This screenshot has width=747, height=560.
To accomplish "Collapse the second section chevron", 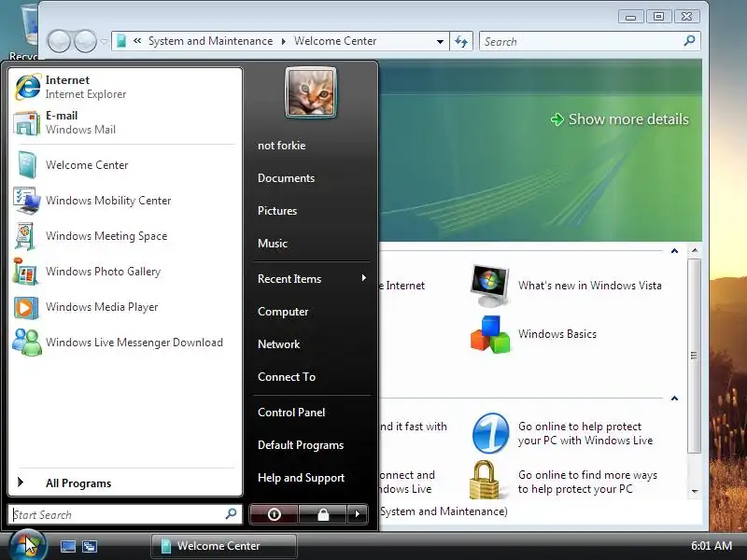I will point(674,399).
